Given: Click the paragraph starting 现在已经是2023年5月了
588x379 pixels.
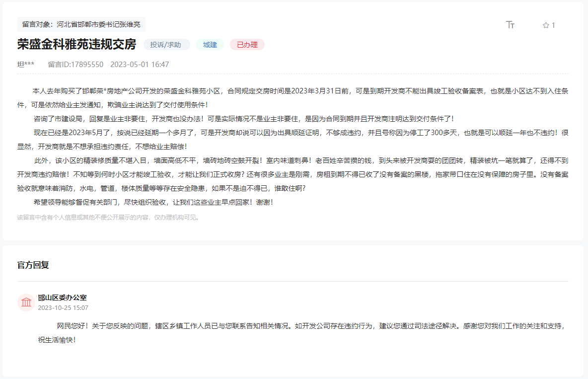Looking at the screenshot, I should click(293, 140).
